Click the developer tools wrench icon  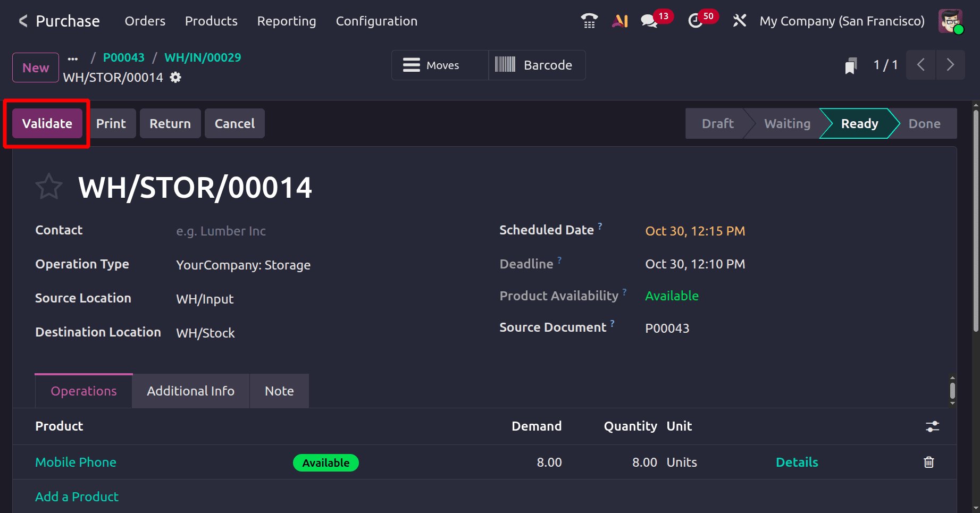pyautogui.click(x=739, y=21)
